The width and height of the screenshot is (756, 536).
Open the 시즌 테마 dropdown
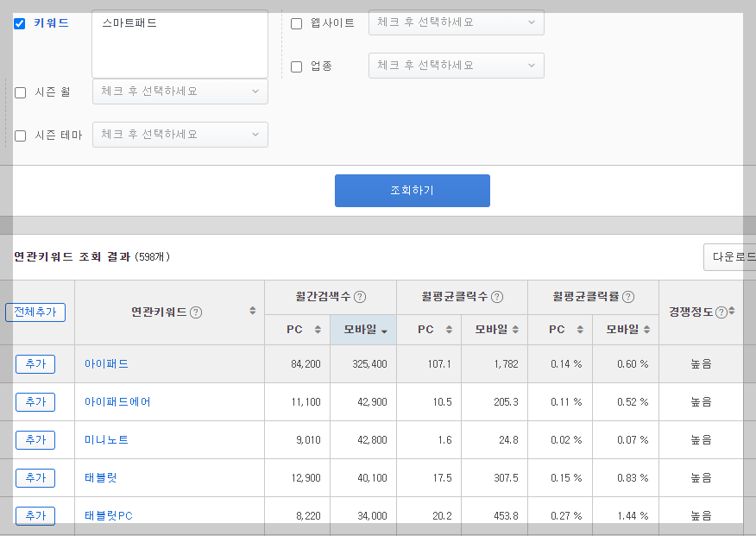coord(180,135)
